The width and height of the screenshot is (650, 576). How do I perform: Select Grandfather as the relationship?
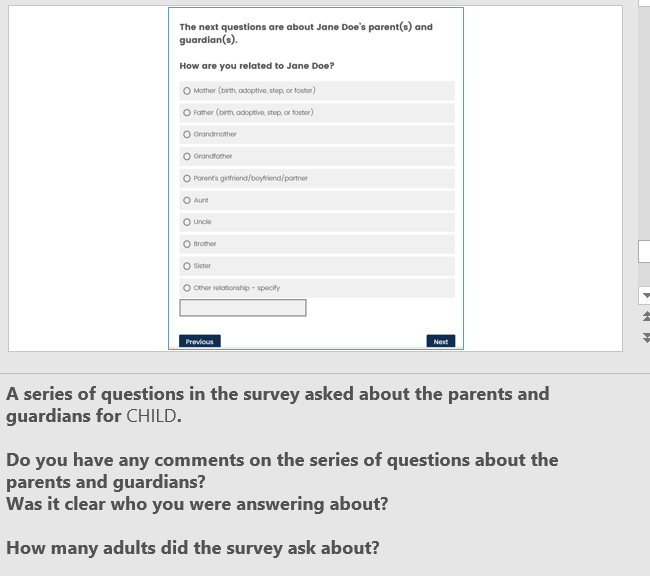coord(187,157)
